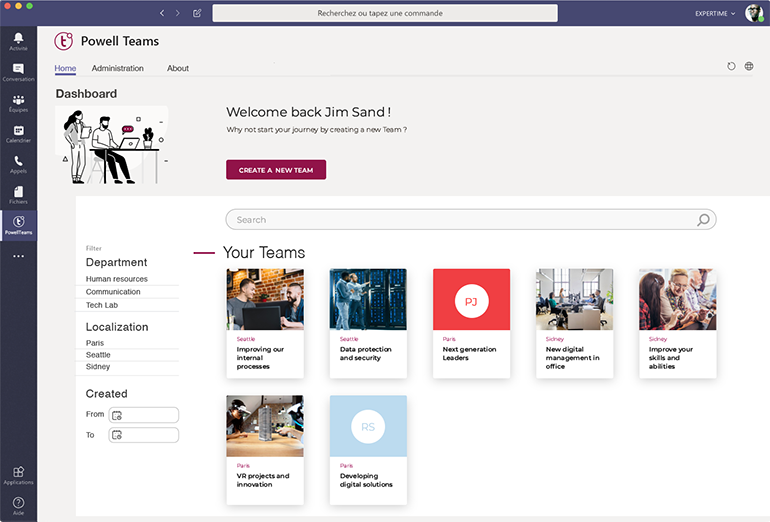Click the Created To date field

[x=143, y=435]
